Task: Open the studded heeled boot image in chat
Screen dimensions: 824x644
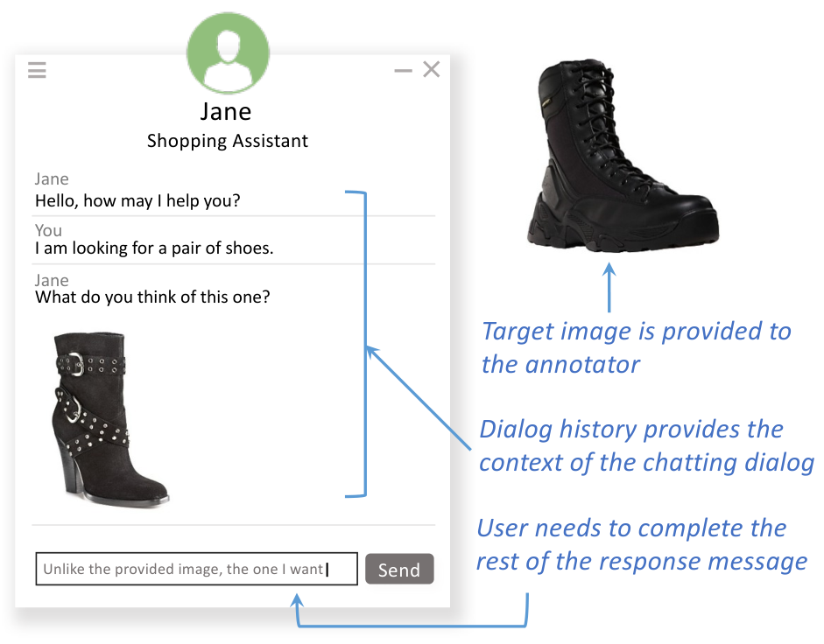Action: 109,418
